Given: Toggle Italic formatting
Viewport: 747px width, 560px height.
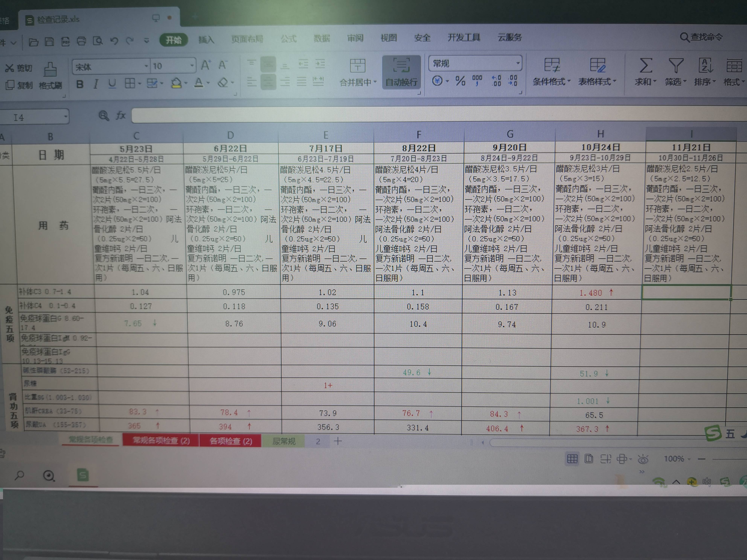Looking at the screenshot, I should pos(96,84).
